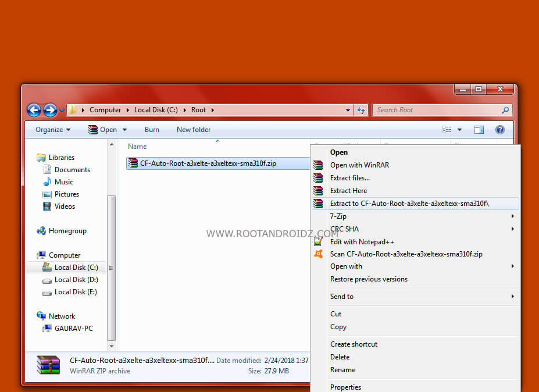This screenshot has width=539, height=392.
Task: Go back with the Back arrow button
Action: click(x=34, y=110)
